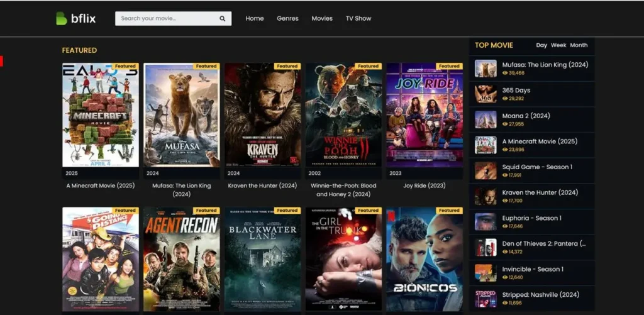Click eye views icon beside 39,466
This screenshot has width=644, height=315.
(505, 73)
